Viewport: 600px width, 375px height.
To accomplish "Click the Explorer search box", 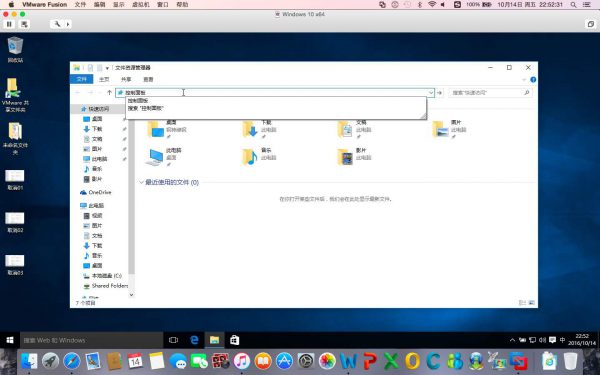I will (490, 93).
